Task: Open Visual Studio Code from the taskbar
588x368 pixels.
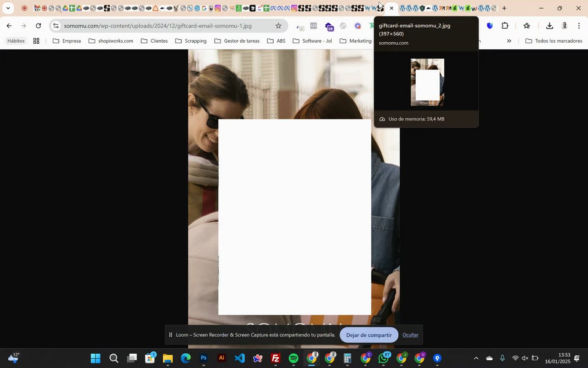Action: click(x=239, y=358)
